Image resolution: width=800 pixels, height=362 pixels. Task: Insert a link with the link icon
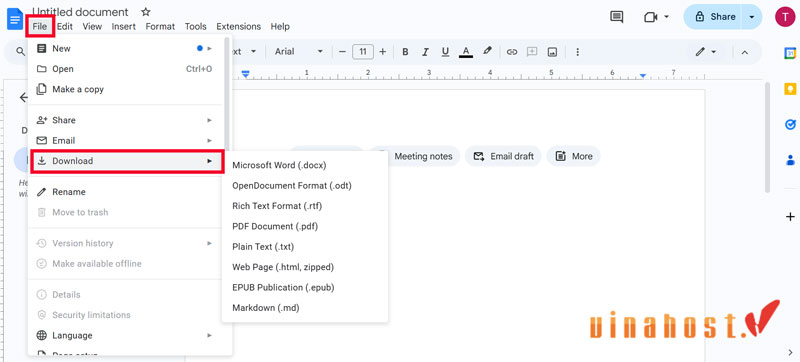click(x=512, y=51)
